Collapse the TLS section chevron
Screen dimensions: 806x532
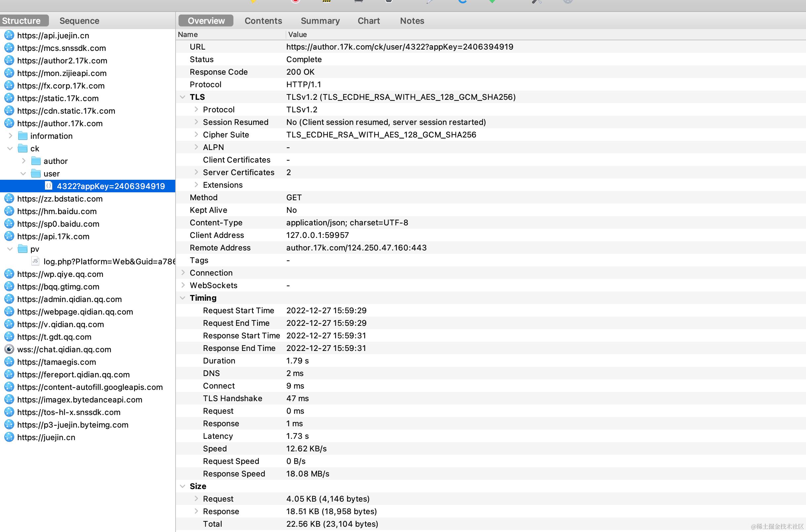[182, 97]
